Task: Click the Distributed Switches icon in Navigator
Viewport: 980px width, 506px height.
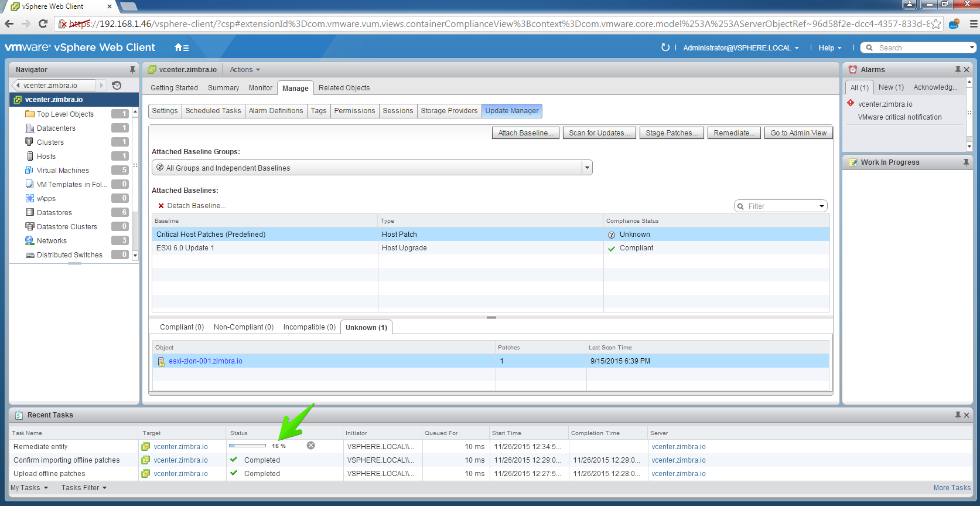Action: pos(30,255)
